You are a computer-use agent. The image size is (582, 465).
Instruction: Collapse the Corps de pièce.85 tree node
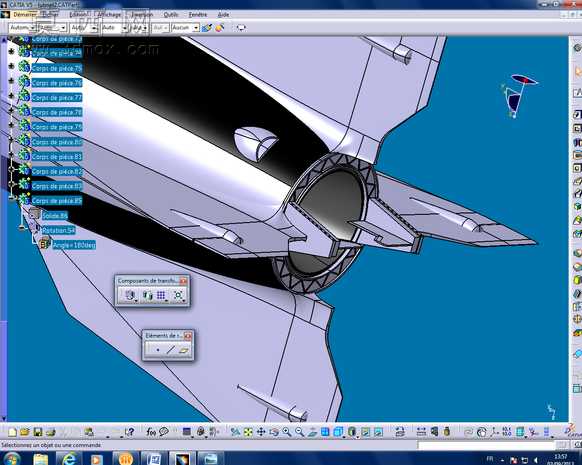(x=11, y=198)
